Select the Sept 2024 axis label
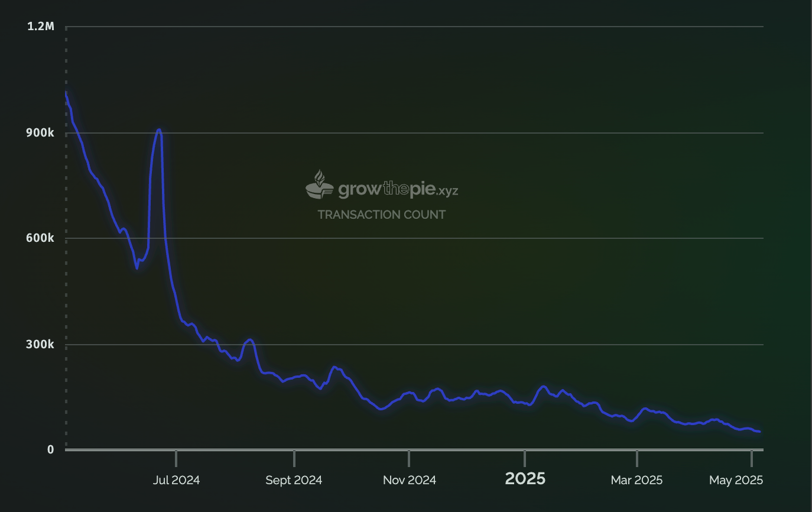Screen dimensions: 812x512 click(293, 480)
